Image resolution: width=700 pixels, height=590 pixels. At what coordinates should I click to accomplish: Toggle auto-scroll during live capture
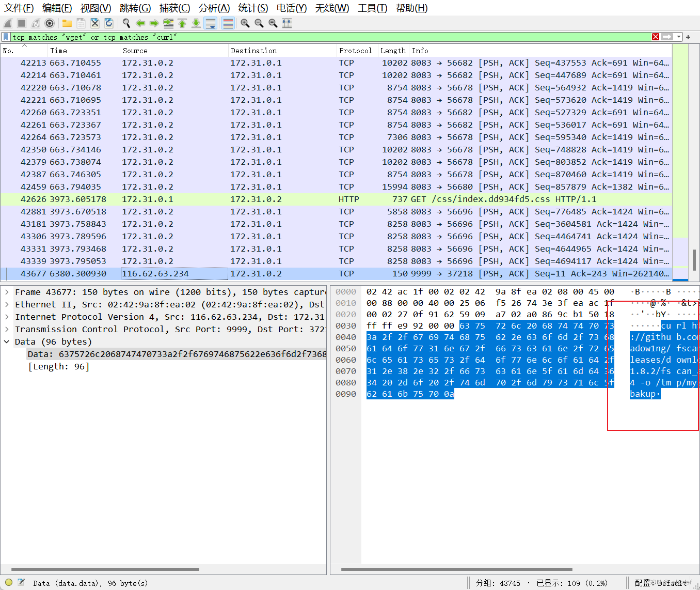pyautogui.click(x=211, y=23)
